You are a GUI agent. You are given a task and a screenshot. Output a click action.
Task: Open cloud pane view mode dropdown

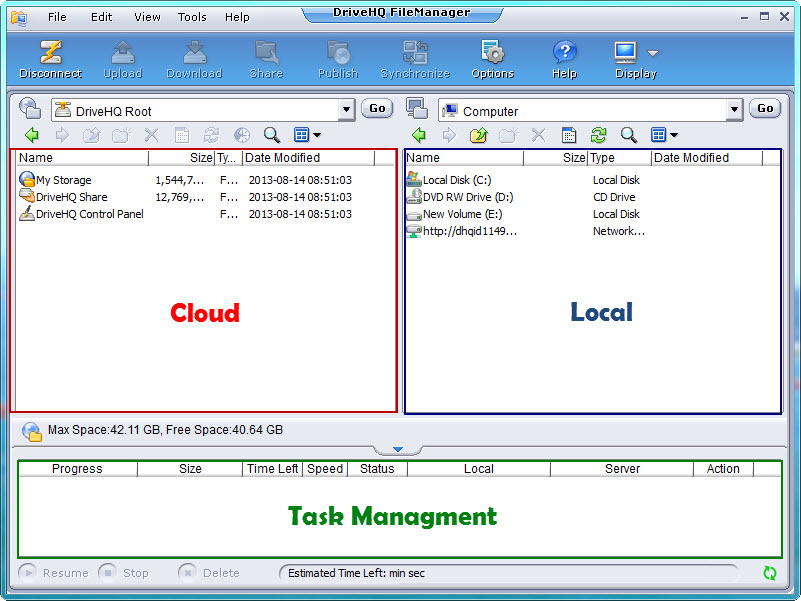click(317, 135)
